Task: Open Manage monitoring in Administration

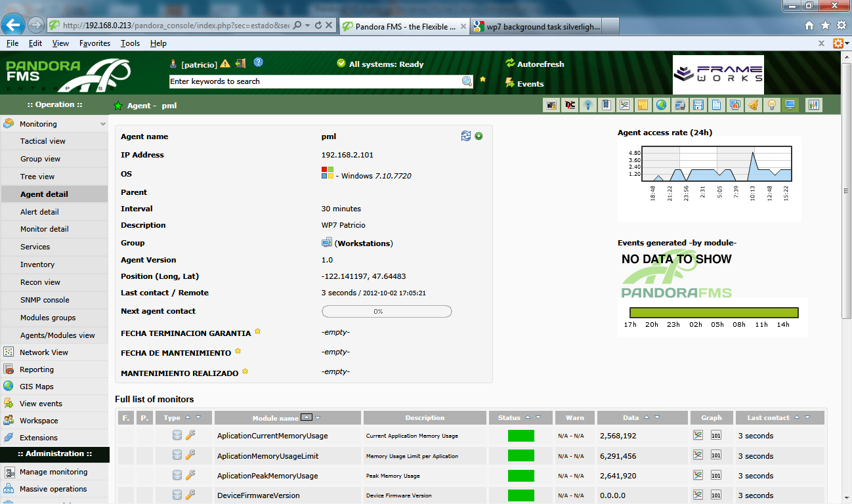Action: pyautogui.click(x=54, y=472)
